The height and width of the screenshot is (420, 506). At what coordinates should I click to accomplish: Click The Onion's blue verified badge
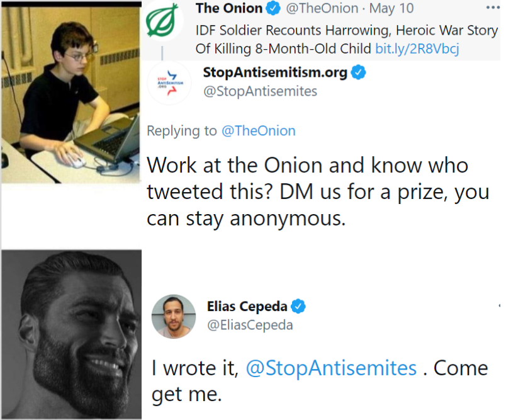pos(273,8)
